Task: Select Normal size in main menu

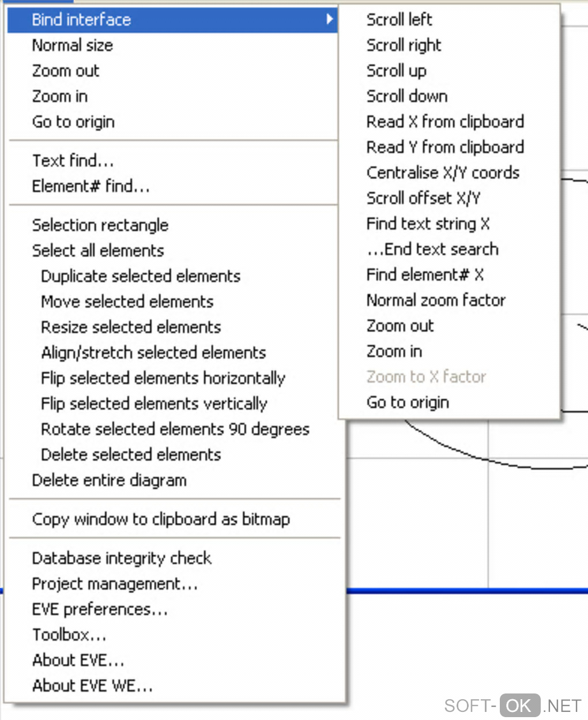Action: tap(73, 46)
